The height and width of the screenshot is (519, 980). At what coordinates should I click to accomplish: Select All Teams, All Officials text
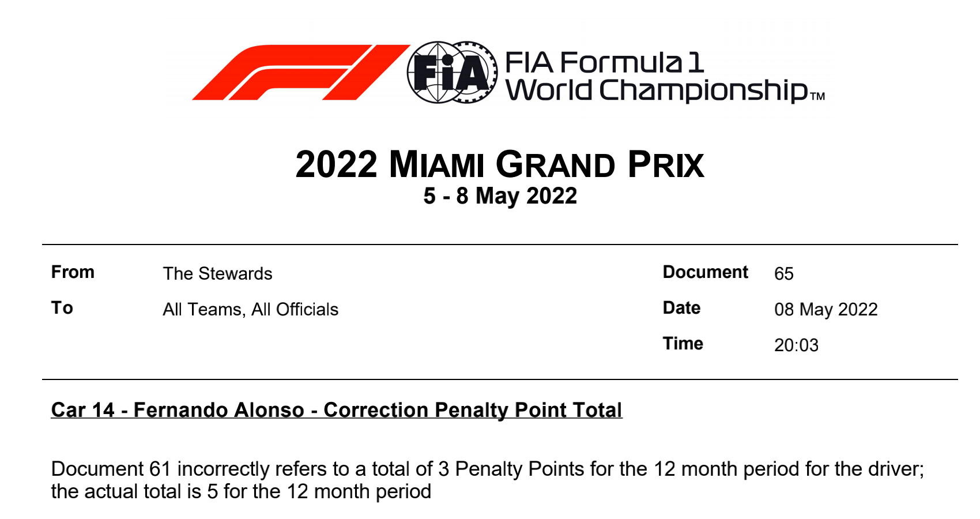coord(250,310)
